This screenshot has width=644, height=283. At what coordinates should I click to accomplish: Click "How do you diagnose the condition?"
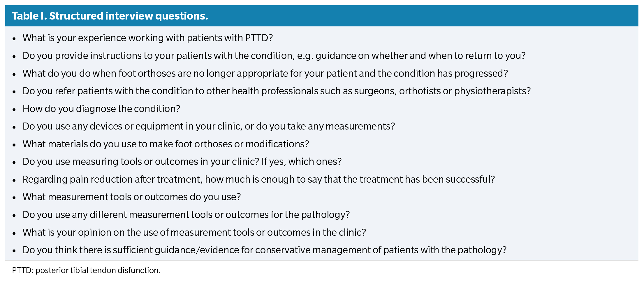(101, 109)
